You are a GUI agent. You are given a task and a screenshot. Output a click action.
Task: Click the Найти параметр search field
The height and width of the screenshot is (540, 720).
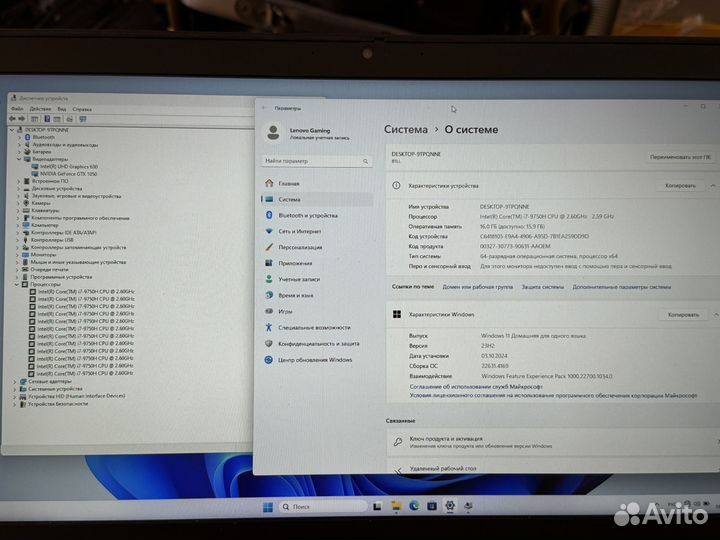[317, 161]
